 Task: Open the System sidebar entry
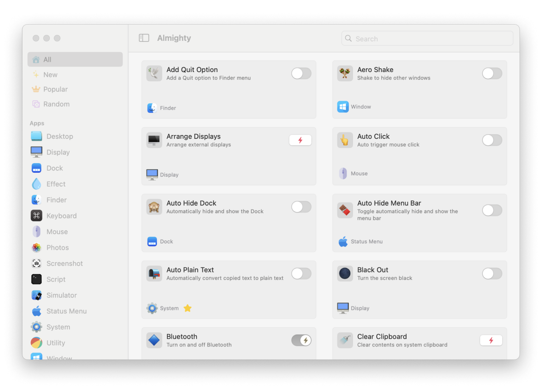(75, 327)
